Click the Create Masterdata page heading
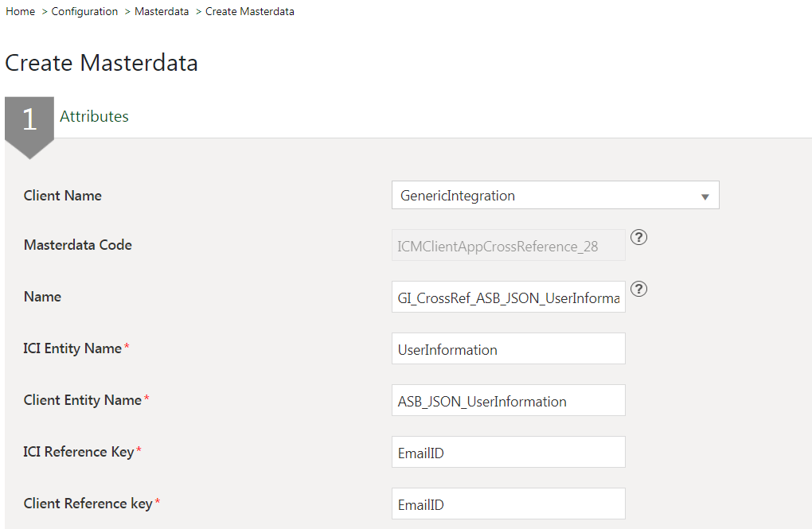The image size is (812, 529). pos(101,64)
